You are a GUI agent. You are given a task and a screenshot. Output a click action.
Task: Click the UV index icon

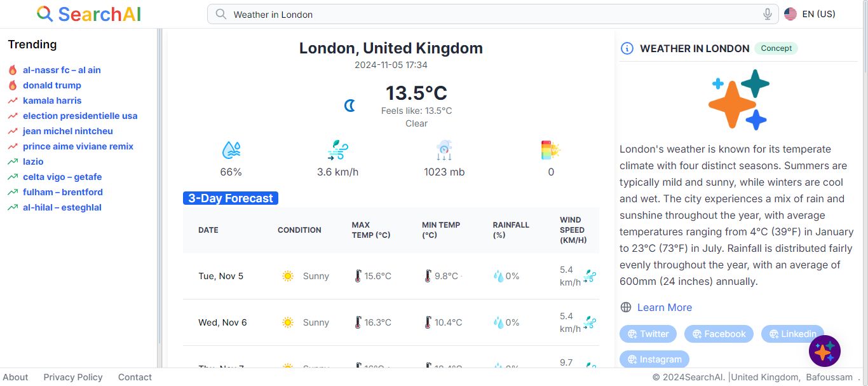pos(550,150)
